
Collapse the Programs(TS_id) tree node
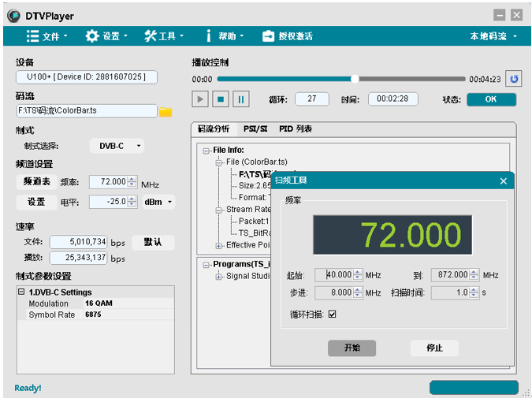tap(206, 265)
